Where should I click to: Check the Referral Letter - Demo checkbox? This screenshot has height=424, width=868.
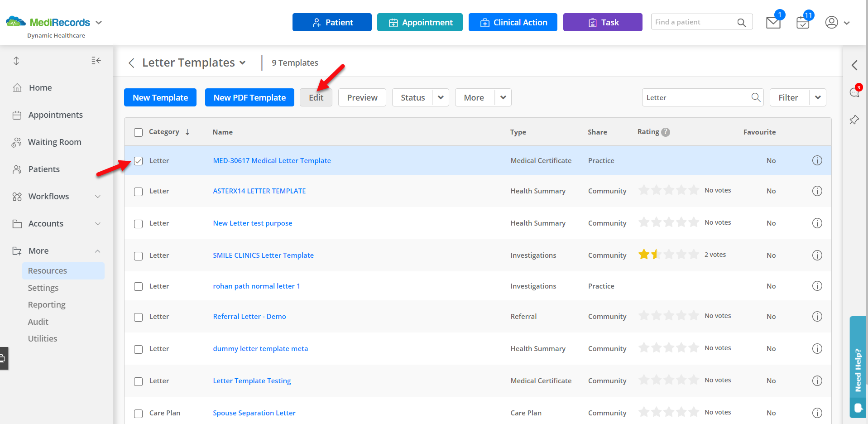[x=138, y=317]
